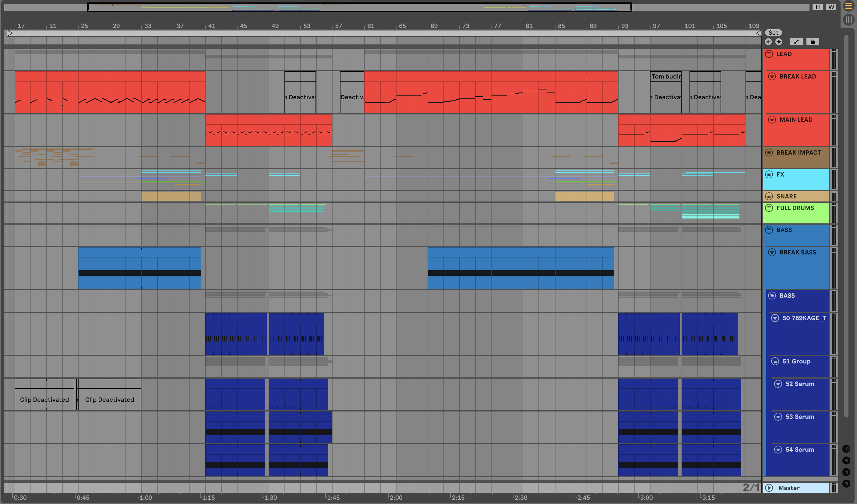Unfold the 52 Serum track
The width and height of the screenshot is (857, 504).
[x=778, y=384]
